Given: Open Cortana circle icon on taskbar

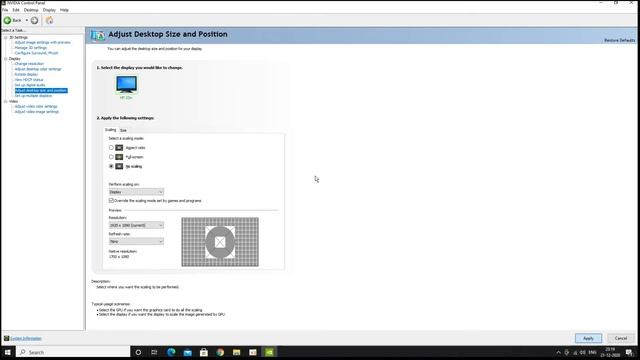Looking at the screenshot, I should [138, 352].
